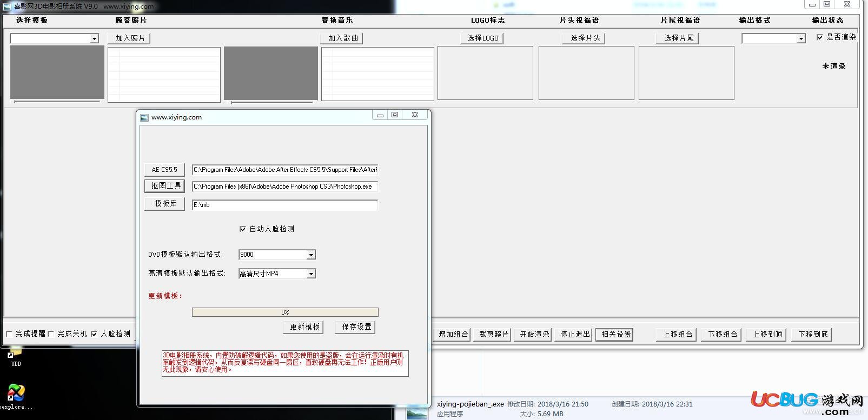Open the 高清模板默认输出格式 dropdown

(311, 274)
